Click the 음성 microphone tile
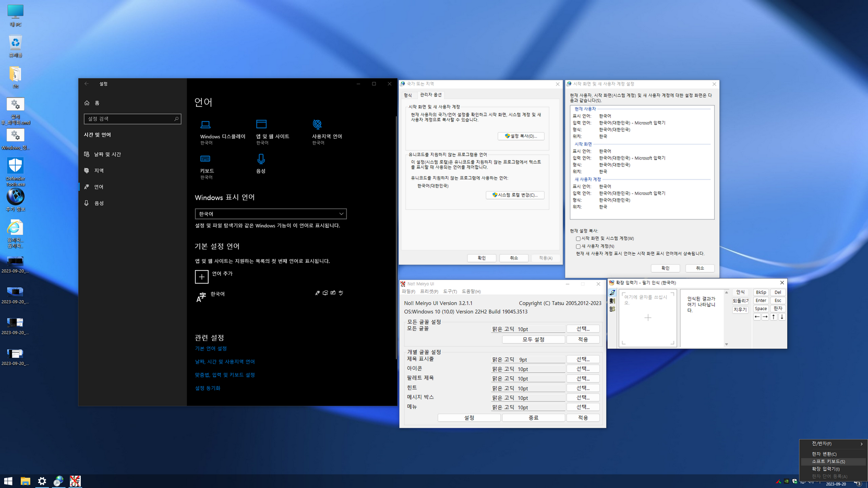Viewport: 868px width, 488px height. 261,164
